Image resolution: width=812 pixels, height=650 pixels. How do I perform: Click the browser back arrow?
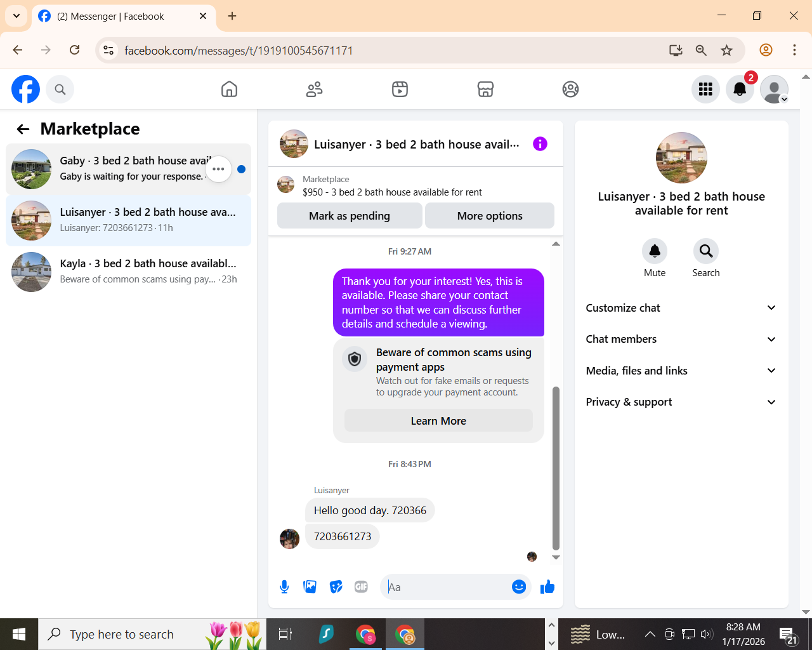click(x=18, y=50)
